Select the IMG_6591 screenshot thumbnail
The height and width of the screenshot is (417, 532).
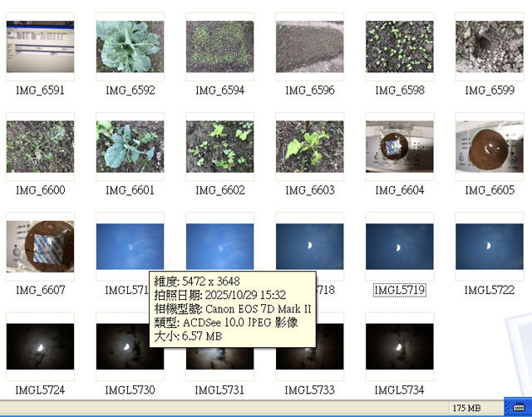point(40,47)
